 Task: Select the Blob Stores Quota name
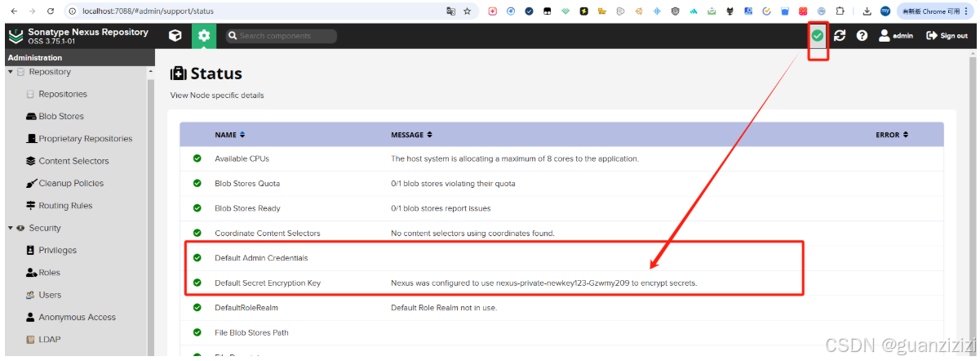(247, 183)
